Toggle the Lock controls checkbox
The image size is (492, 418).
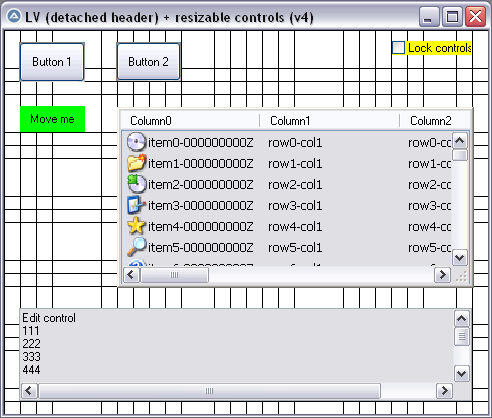[x=398, y=48]
